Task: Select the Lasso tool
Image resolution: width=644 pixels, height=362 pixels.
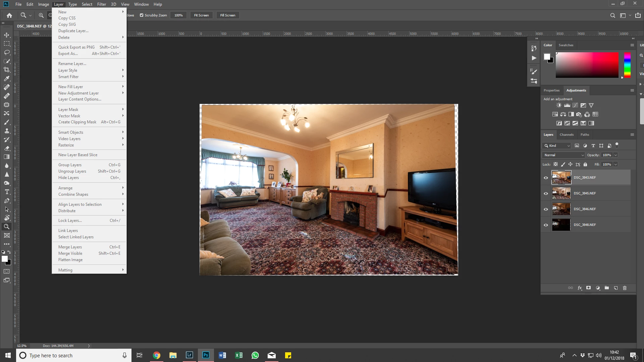Action: click(x=7, y=52)
